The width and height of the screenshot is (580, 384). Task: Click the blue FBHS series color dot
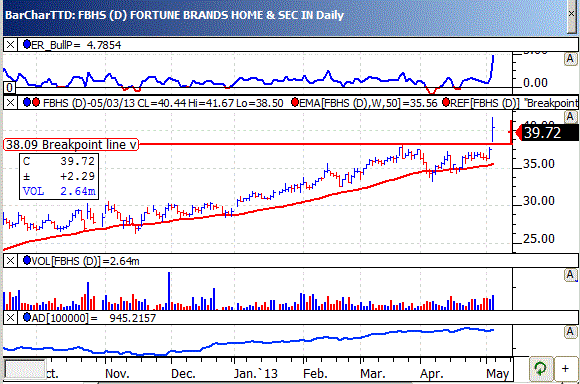coord(27,102)
